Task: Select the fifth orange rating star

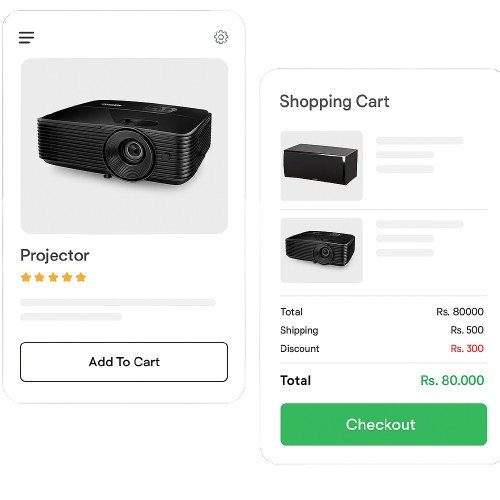Action: tap(81, 277)
